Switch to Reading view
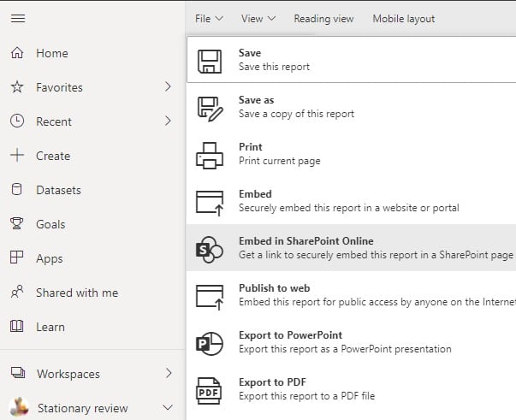Viewport: 516px width, 420px height. 323,19
